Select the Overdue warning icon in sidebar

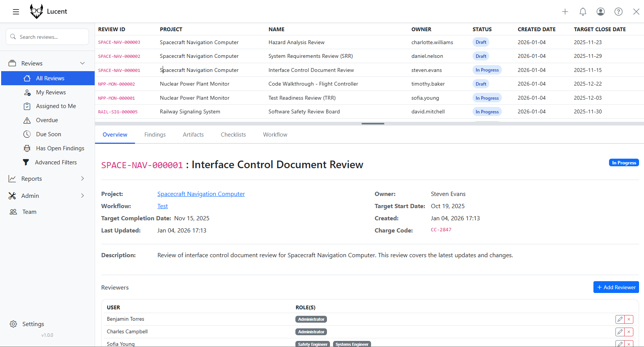tap(27, 120)
